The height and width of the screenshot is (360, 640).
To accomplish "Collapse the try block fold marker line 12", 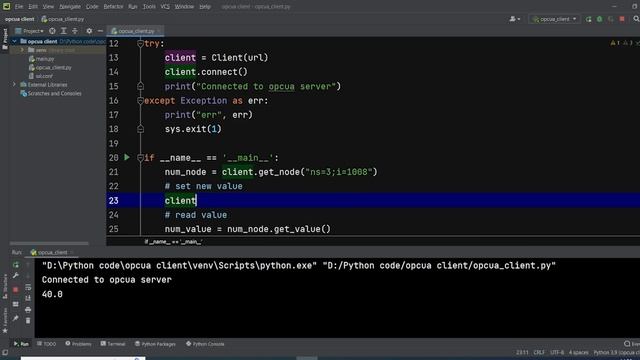I will point(140,43).
